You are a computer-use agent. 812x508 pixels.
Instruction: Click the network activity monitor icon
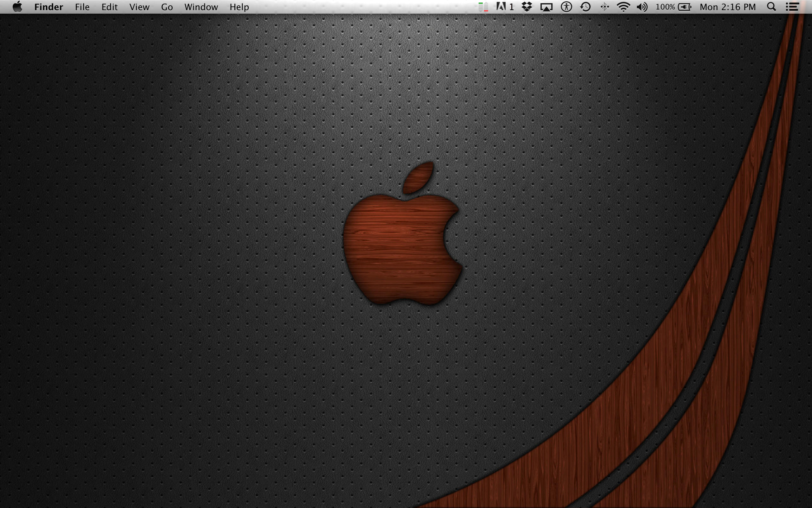pyautogui.click(x=483, y=7)
